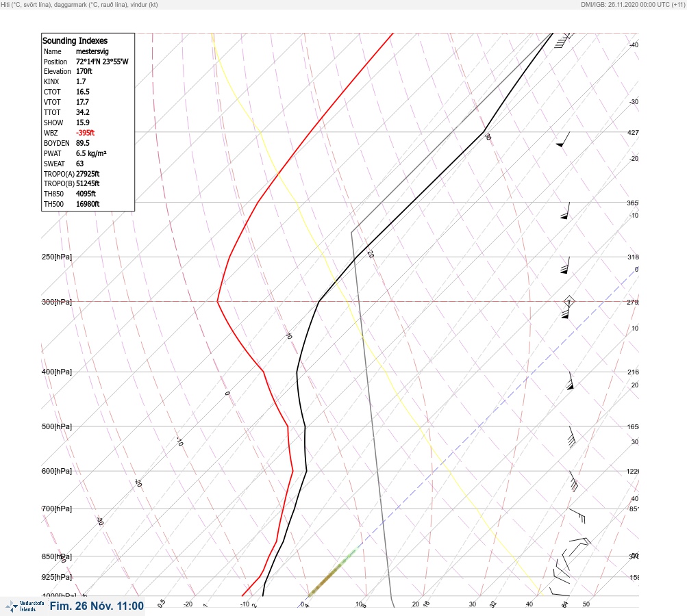This screenshot has width=687, height=616.
Task: Click the BOYDEN value 89.5
Action: coord(83,143)
